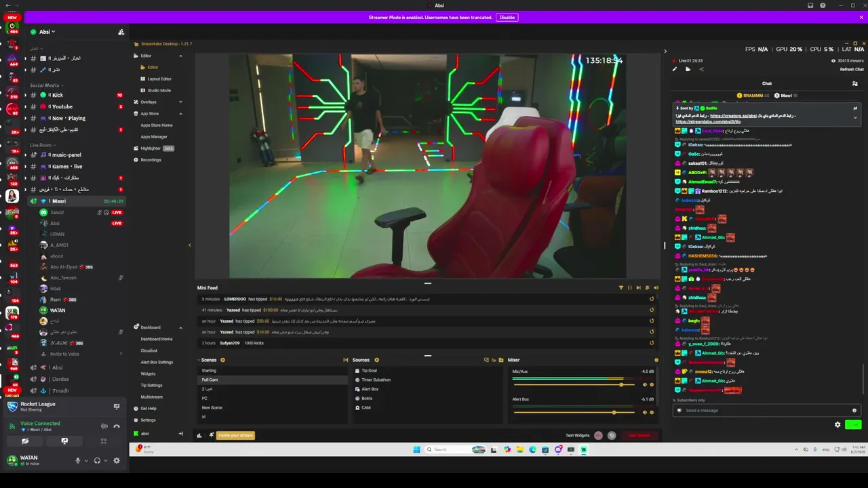Turn on camera in Discord voice panel
The width and height of the screenshot is (868, 488).
25,441
